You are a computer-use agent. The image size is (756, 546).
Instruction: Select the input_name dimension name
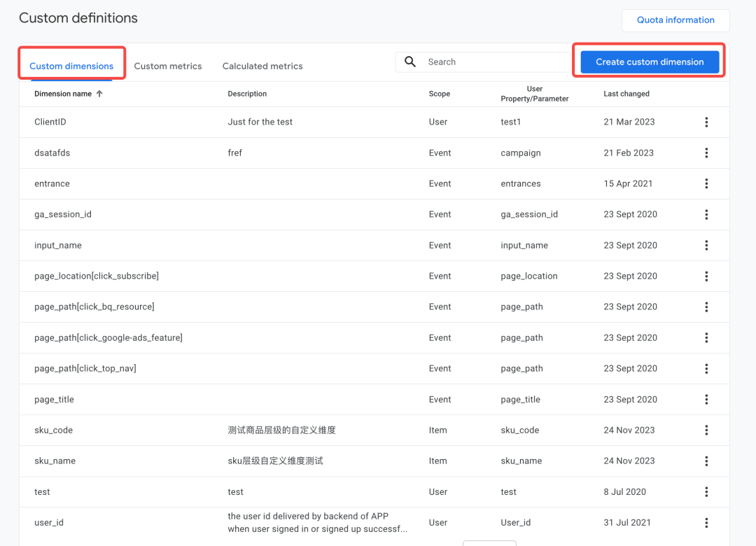click(x=58, y=246)
